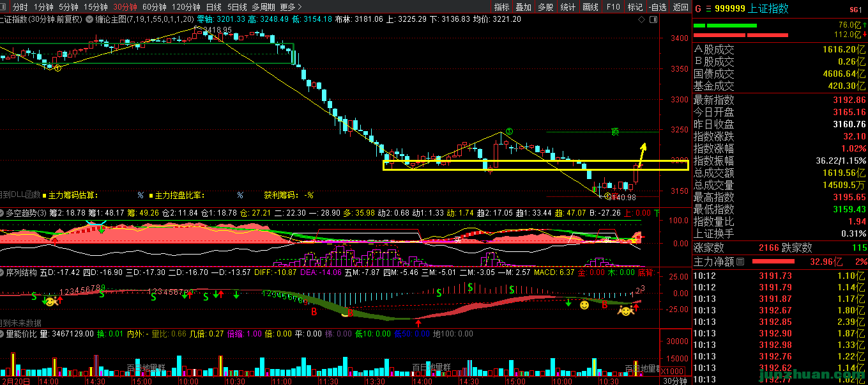Click the 最高指数 value 3195.65
Screen dimensions: 868x385
pos(849,197)
